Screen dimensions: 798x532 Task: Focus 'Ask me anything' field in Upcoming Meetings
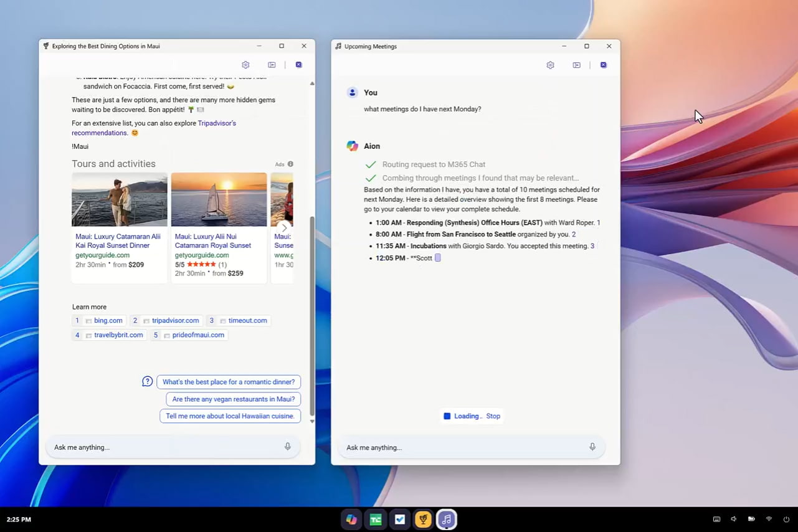(471, 447)
